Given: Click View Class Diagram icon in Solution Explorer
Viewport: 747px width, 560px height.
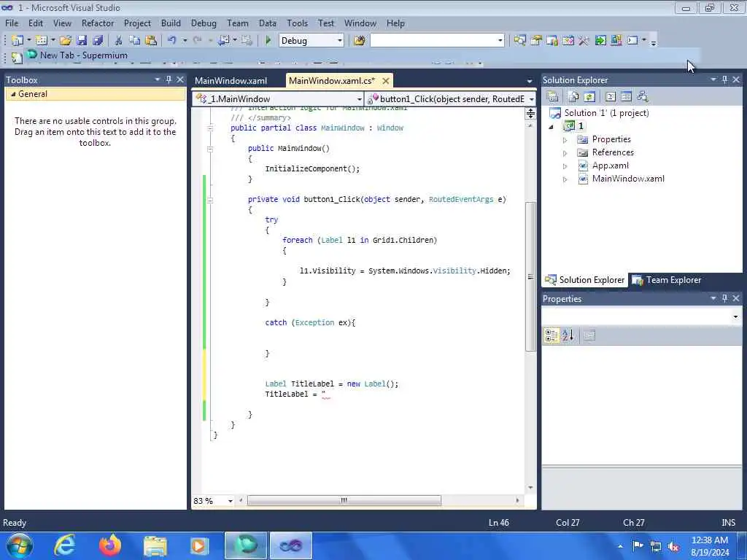Looking at the screenshot, I should (643, 97).
